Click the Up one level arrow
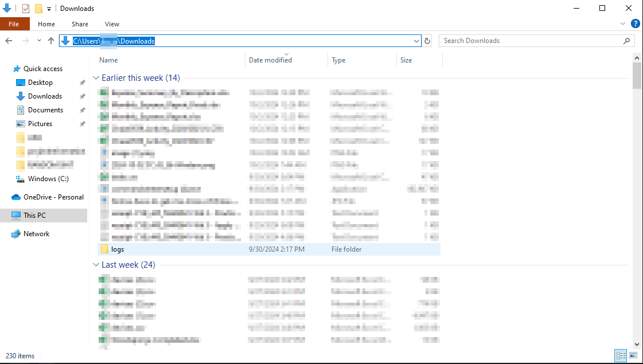This screenshot has width=643, height=364. [x=51, y=41]
